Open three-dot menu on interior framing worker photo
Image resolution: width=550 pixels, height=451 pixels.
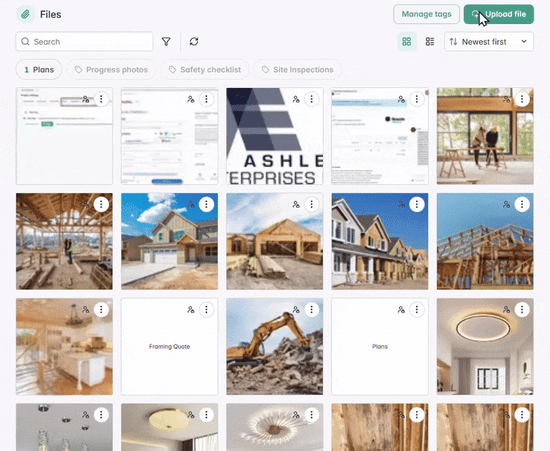coord(101,204)
